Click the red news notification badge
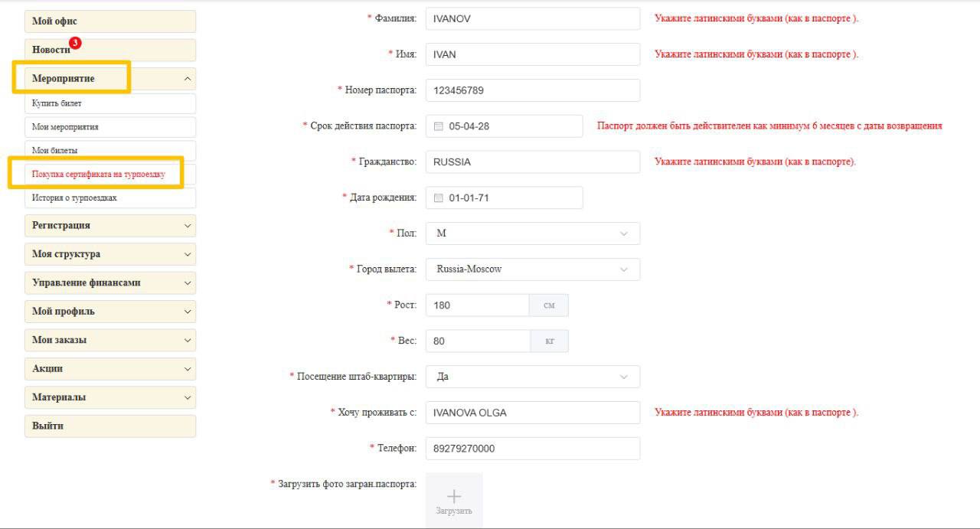Screen dimensions: 980x529 pyautogui.click(x=75, y=43)
